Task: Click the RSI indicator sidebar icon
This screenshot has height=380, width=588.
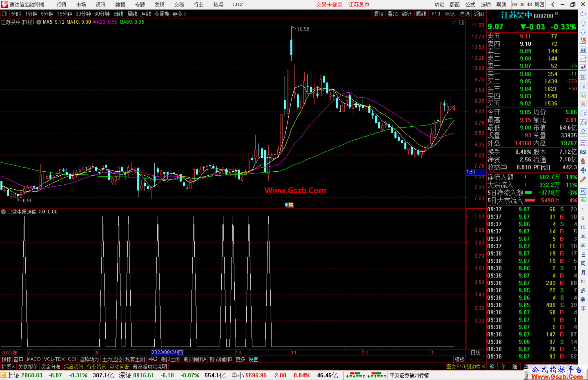Action: coord(583,152)
